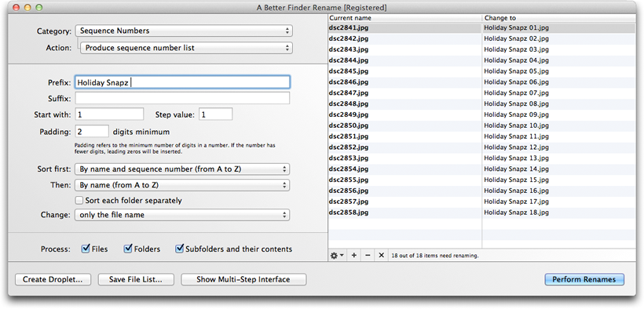Click the X icon to clear the list
Image resolution: width=644 pixels, height=309 pixels.
[x=381, y=256]
